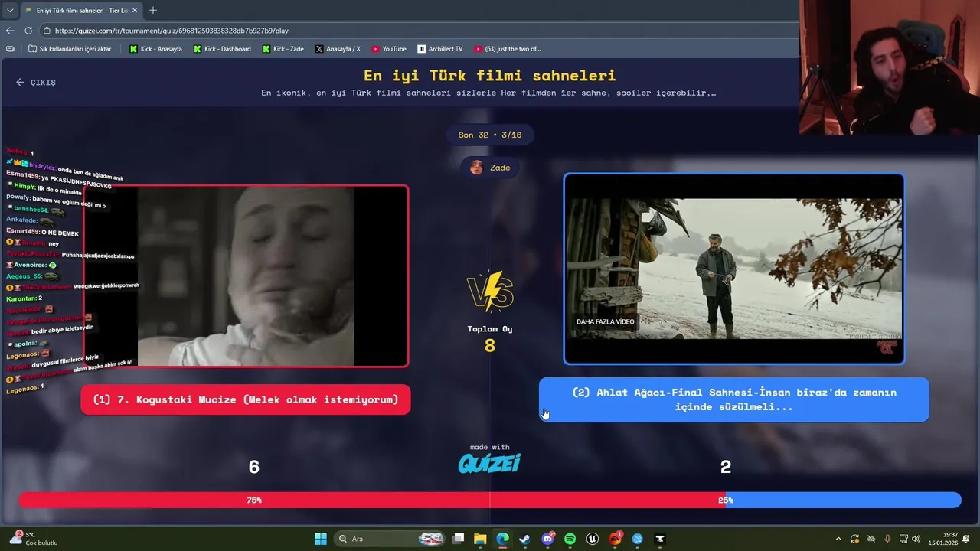980x551 pixels.
Task: Open the Anasayfa / X bookmark
Action: (338, 49)
